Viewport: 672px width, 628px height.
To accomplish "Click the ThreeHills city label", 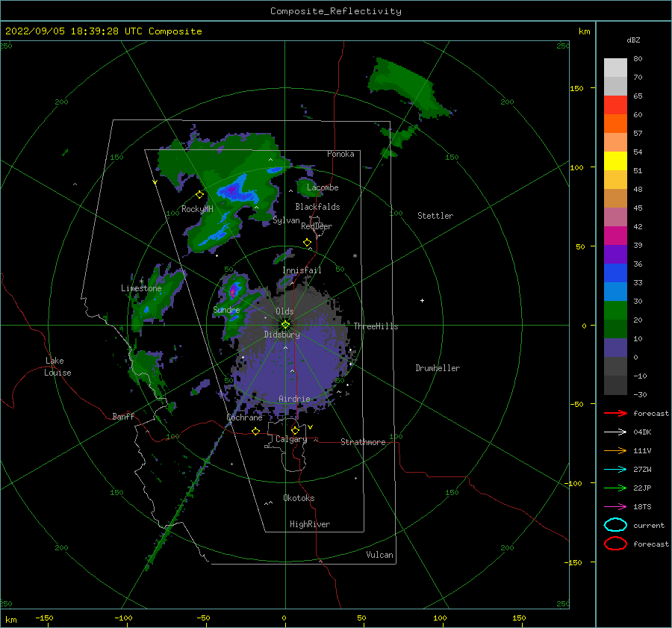I will [x=376, y=326].
